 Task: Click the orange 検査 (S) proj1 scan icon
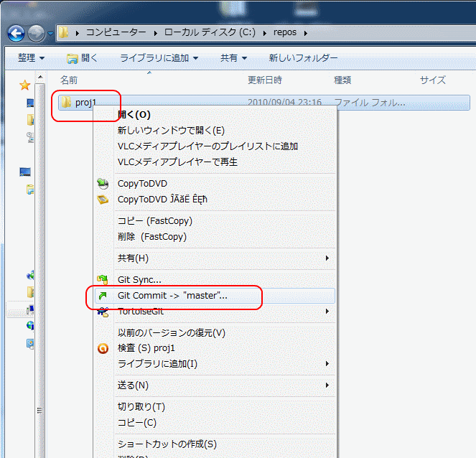[103, 348]
